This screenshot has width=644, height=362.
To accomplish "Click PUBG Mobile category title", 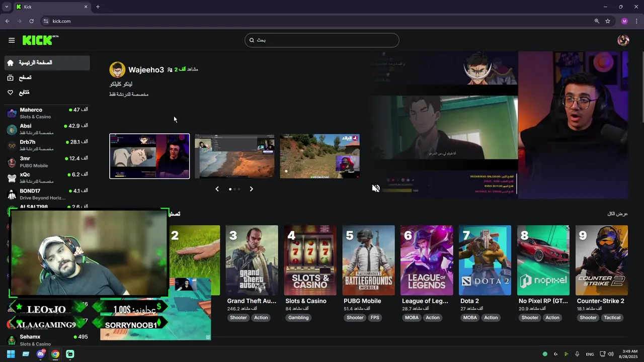I will (362, 301).
